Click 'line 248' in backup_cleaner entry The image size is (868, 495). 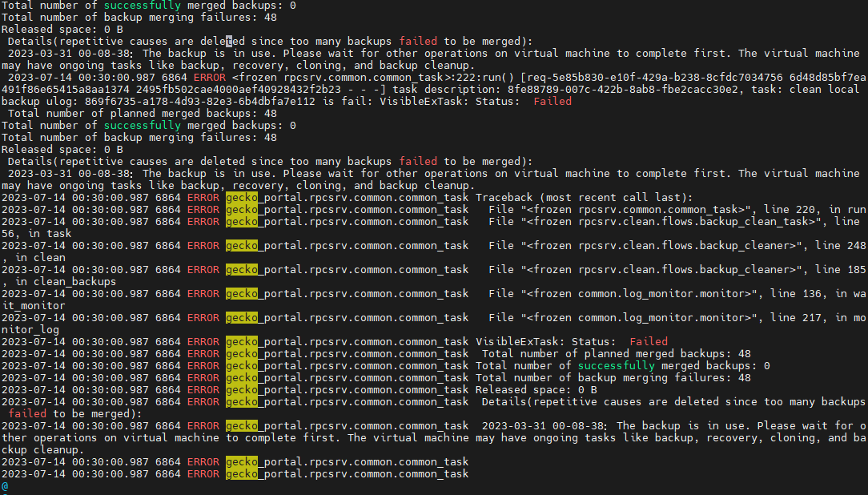click(840, 246)
